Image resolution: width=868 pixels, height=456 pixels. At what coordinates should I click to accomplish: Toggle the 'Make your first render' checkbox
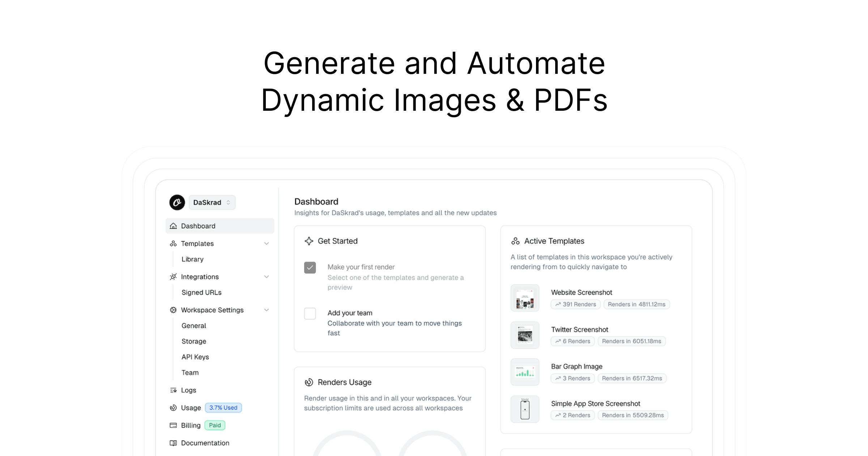310,268
